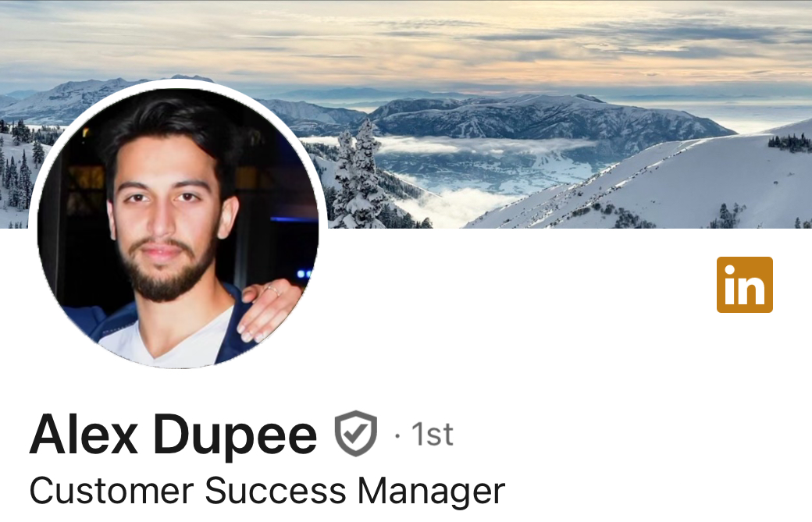Click the hand on the shoulder in the photo

coord(269,311)
